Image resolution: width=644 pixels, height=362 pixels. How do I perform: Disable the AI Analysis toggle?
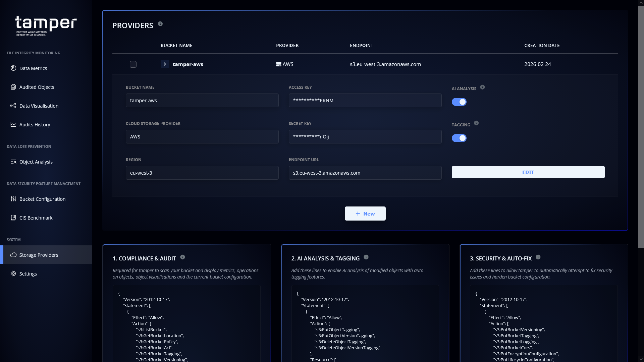pyautogui.click(x=459, y=102)
